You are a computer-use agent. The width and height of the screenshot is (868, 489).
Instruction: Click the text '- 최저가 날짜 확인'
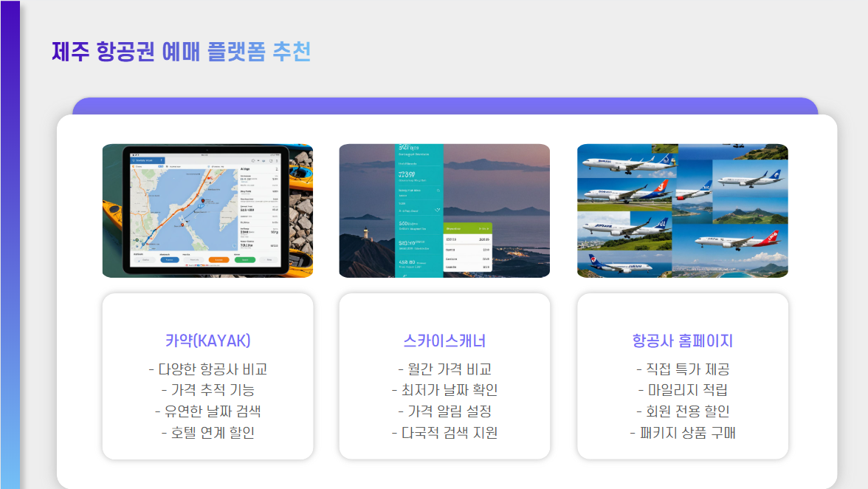[444, 391]
